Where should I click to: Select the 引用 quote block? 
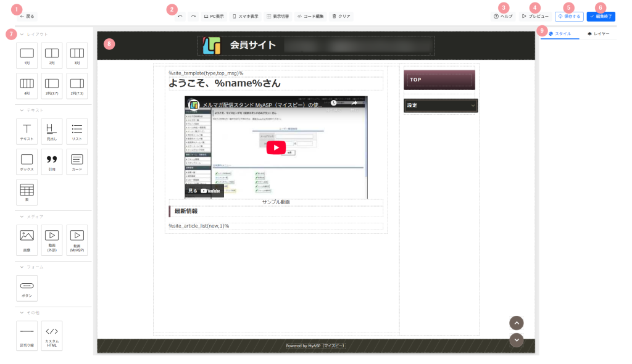(x=52, y=162)
